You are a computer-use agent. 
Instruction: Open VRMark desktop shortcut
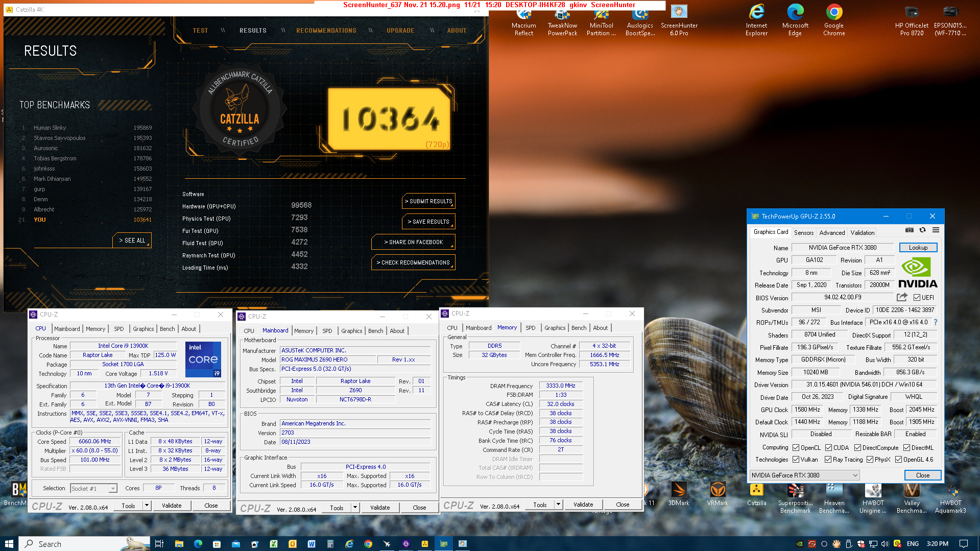click(718, 494)
